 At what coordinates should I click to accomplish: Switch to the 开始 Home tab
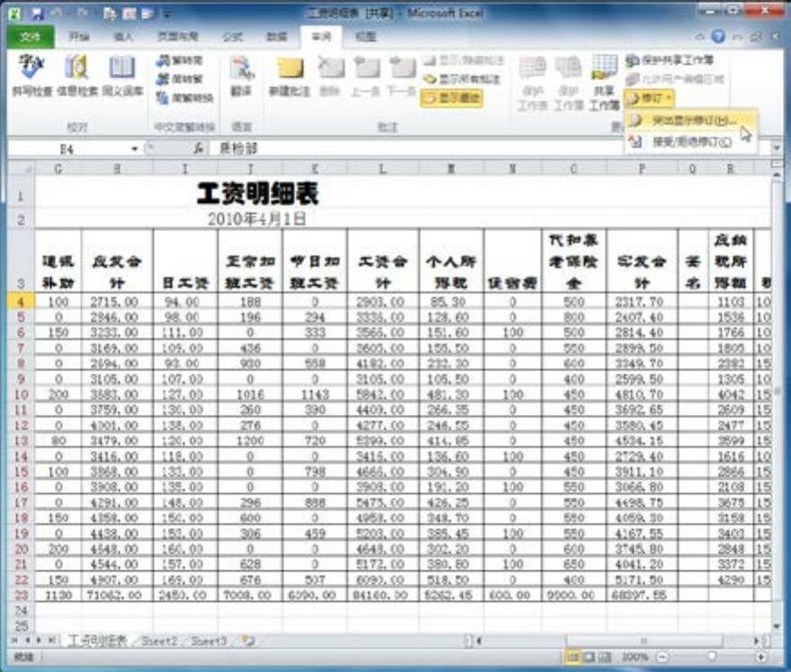[80, 37]
